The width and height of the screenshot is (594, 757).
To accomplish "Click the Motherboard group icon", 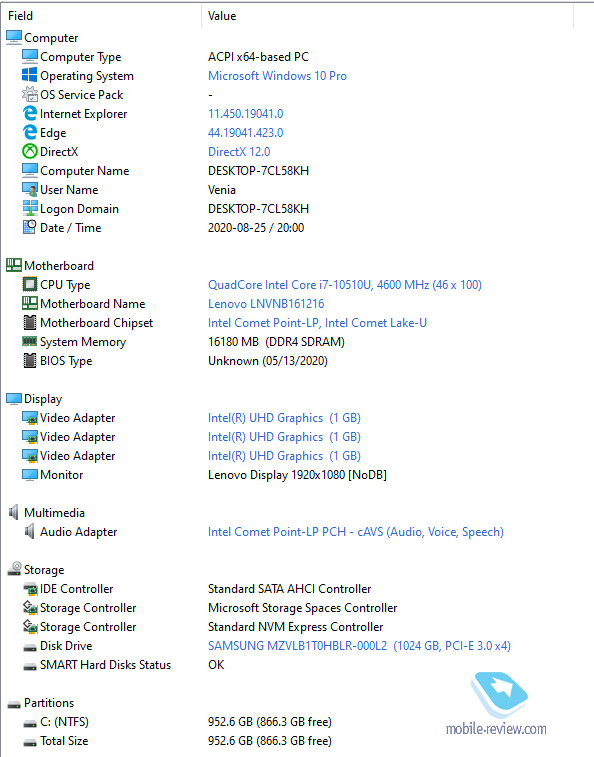I will coord(14,265).
